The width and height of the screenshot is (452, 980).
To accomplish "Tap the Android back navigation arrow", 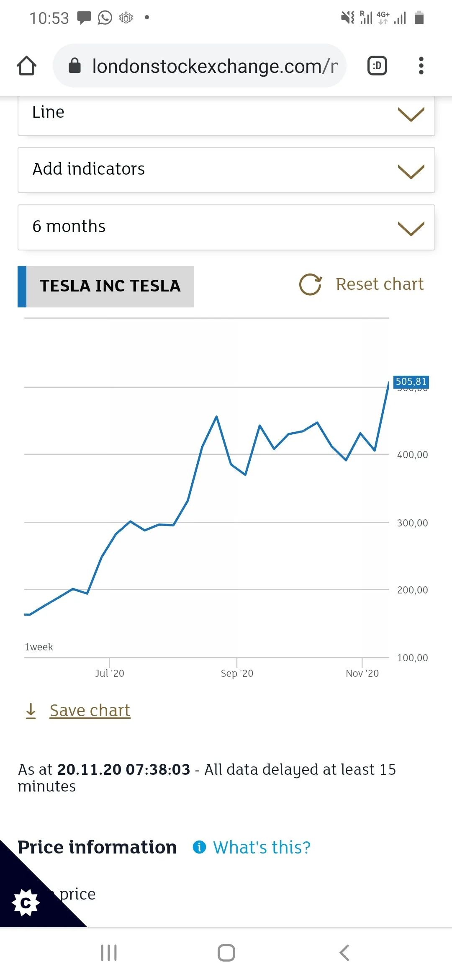I will [344, 953].
